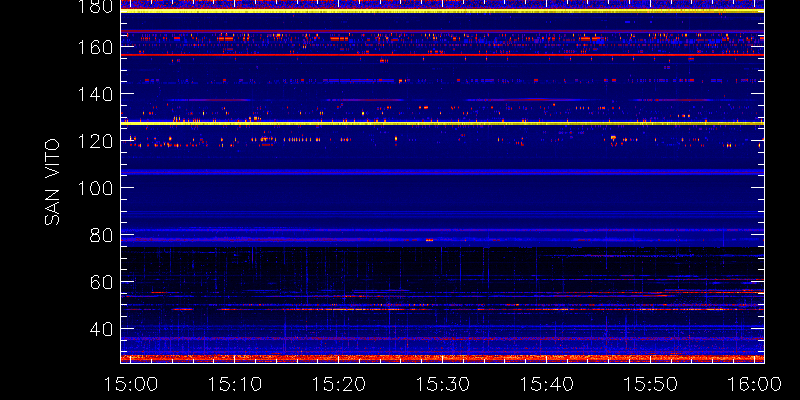The width and height of the screenshot is (800, 400).
Task: Click the 40 frequency axis label
Action: pos(101,329)
